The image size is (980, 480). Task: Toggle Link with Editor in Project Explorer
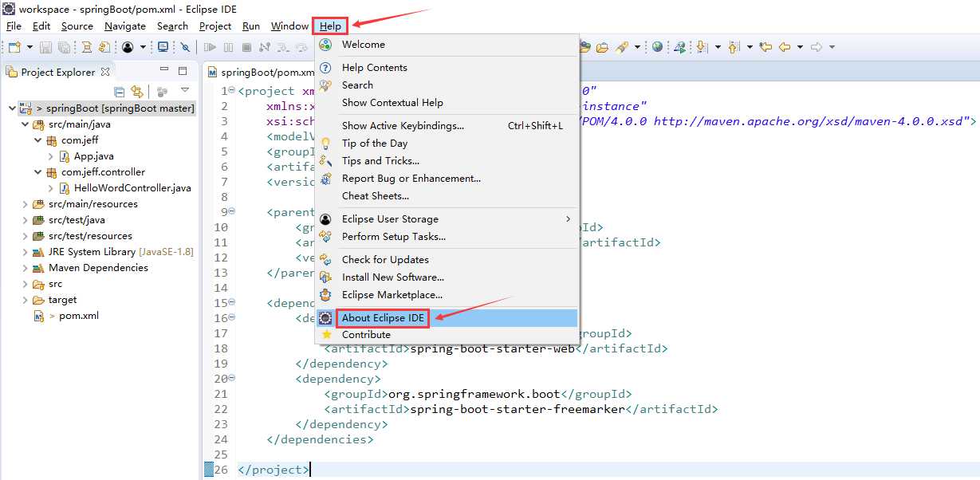click(136, 91)
